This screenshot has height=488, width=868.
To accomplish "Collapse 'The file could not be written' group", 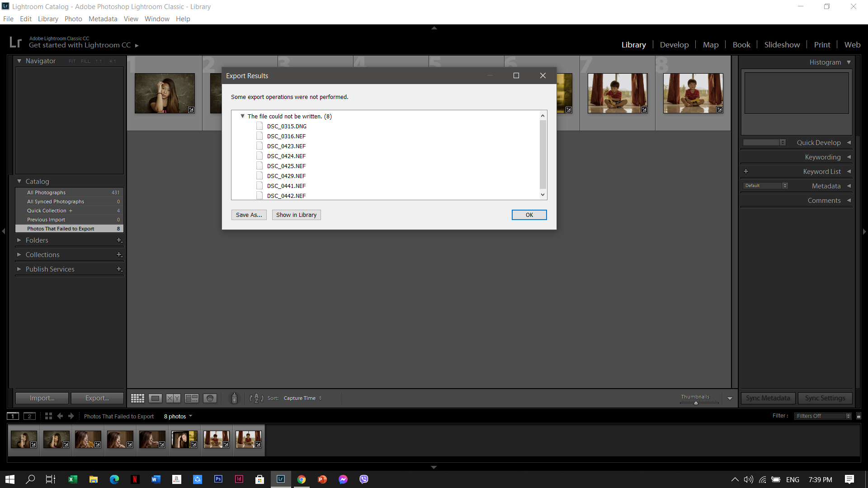I will pyautogui.click(x=243, y=116).
